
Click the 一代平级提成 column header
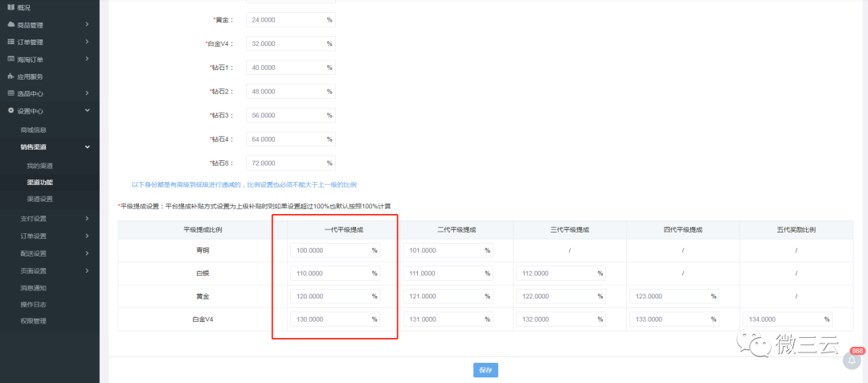(x=344, y=229)
